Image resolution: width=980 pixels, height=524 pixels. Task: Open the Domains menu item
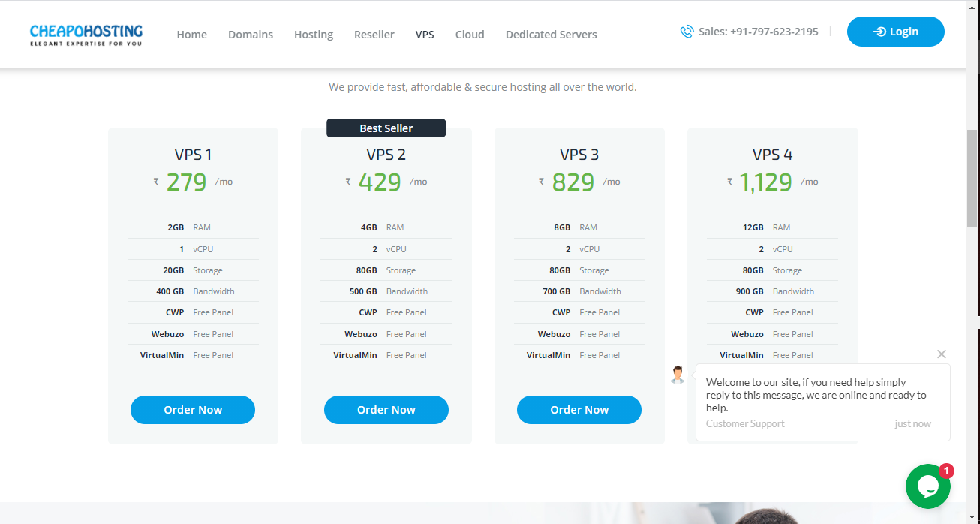point(251,35)
